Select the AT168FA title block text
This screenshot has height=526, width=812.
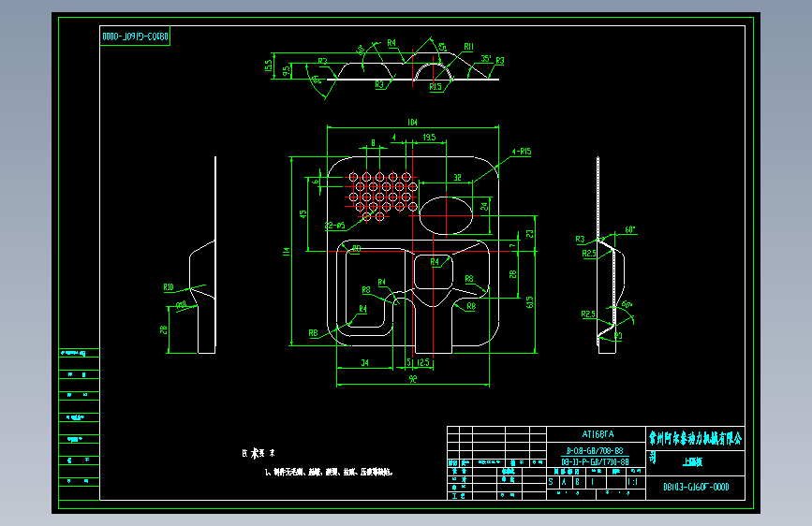pyautogui.click(x=598, y=434)
